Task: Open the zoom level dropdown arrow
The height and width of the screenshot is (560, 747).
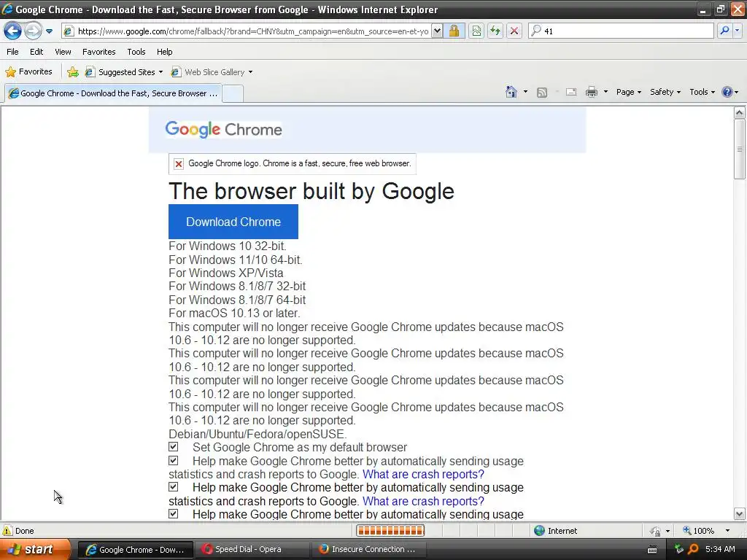Action: pos(727,531)
